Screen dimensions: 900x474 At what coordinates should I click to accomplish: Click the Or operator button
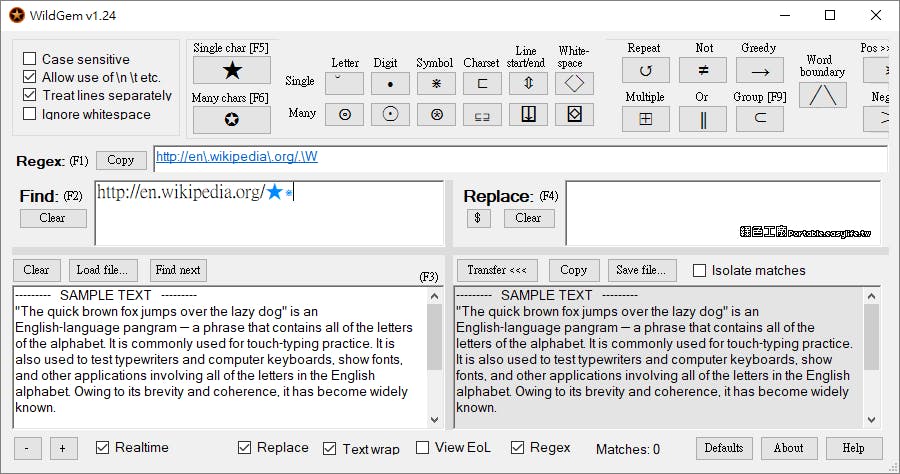[x=703, y=119]
